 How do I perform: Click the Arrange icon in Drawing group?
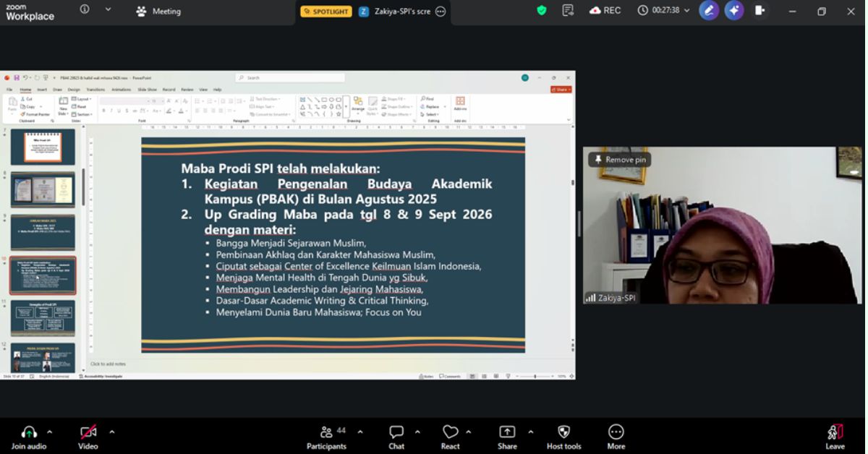pos(359,102)
